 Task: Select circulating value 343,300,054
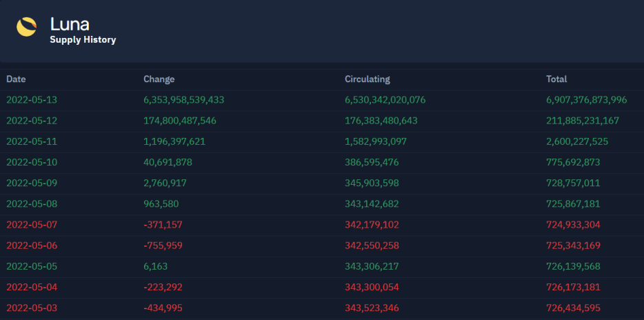pyautogui.click(x=372, y=287)
